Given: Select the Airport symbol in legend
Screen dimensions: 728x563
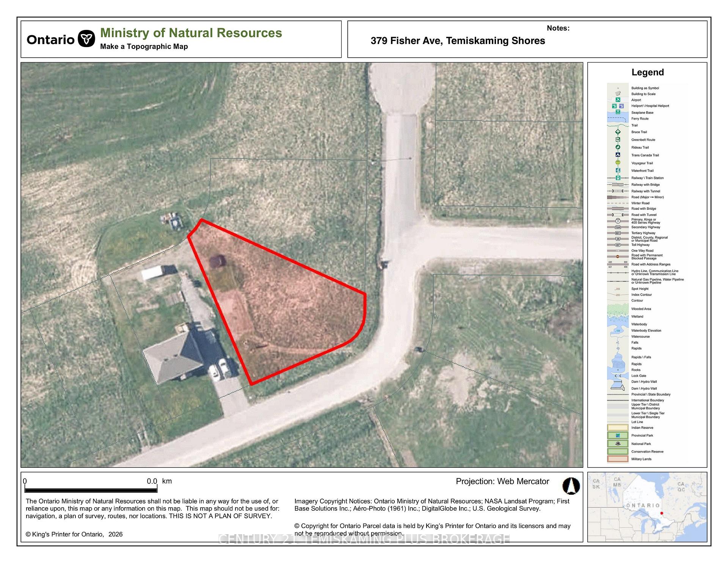Looking at the screenshot, I should pyautogui.click(x=618, y=100).
